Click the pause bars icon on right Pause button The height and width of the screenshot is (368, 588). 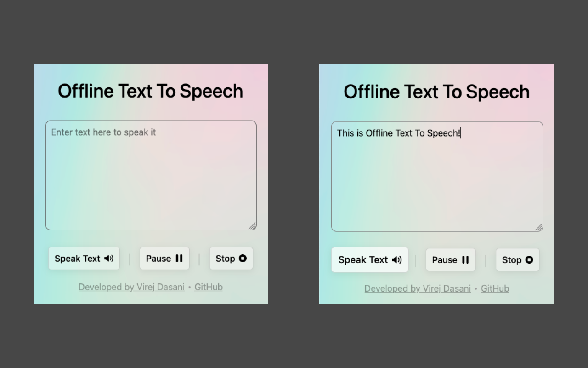465,260
